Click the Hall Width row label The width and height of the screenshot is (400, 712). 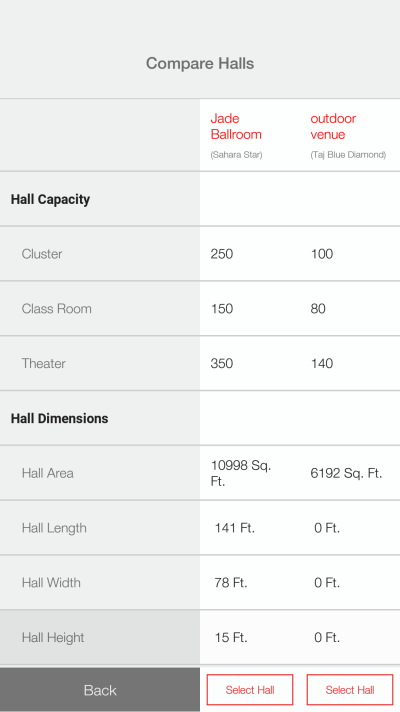coord(51,583)
